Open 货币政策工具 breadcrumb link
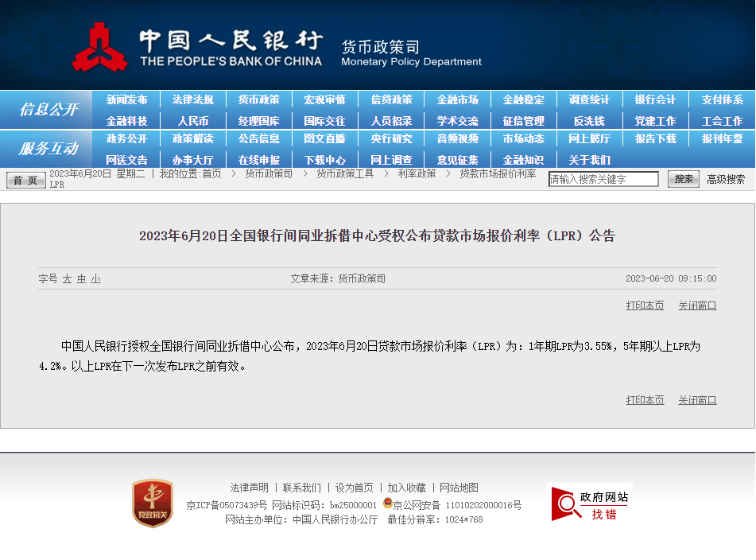The image size is (756, 560). (x=345, y=173)
